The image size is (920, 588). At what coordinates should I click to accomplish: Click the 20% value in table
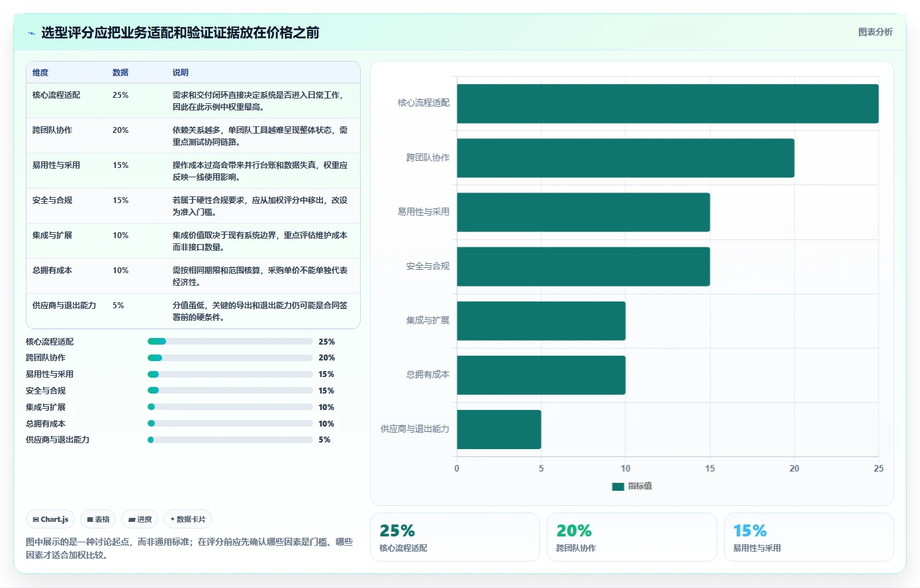point(120,130)
